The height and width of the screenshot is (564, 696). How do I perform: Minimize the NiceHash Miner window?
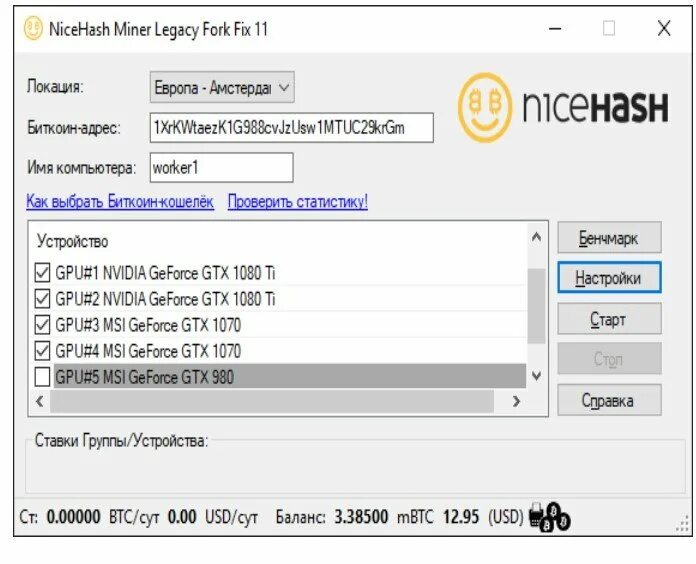555,29
